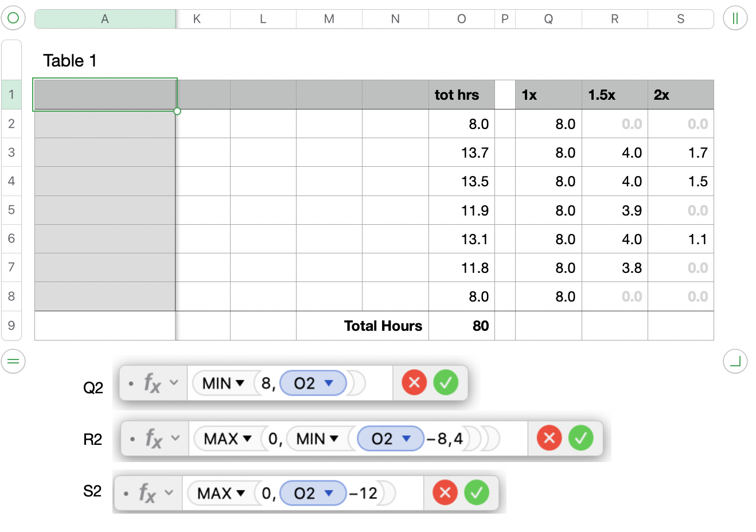
Task: Select column O header
Action: click(461, 19)
